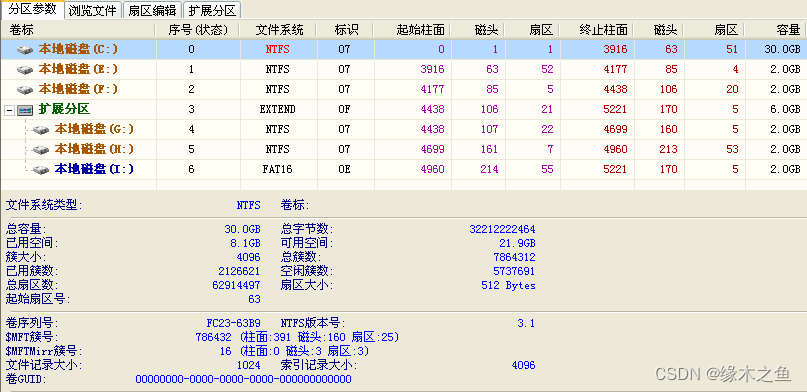Select the 本地磁盘(C:) partition row
Screen dimensions: 807x392
click(404, 49)
